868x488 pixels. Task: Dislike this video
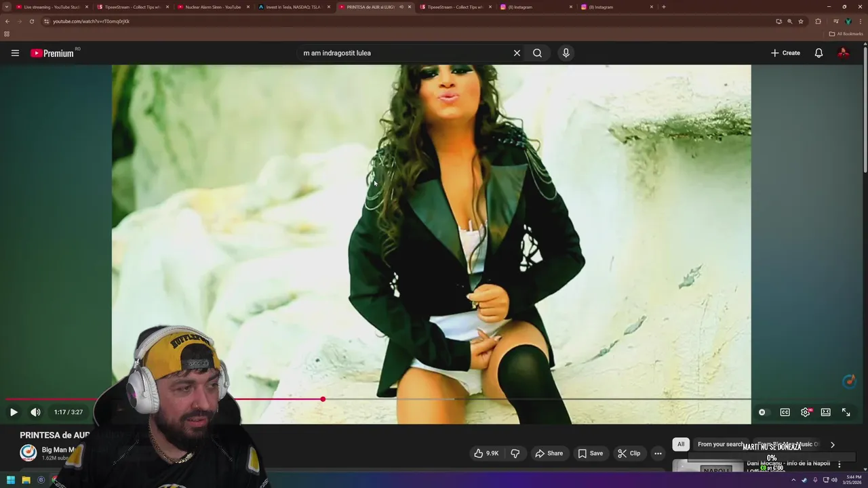pyautogui.click(x=515, y=453)
